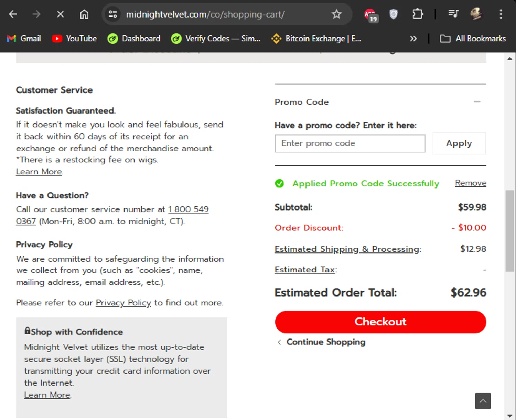Image resolution: width=516 pixels, height=420 pixels.
Task: Apply the entered promo code
Action: click(x=459, y=143)
